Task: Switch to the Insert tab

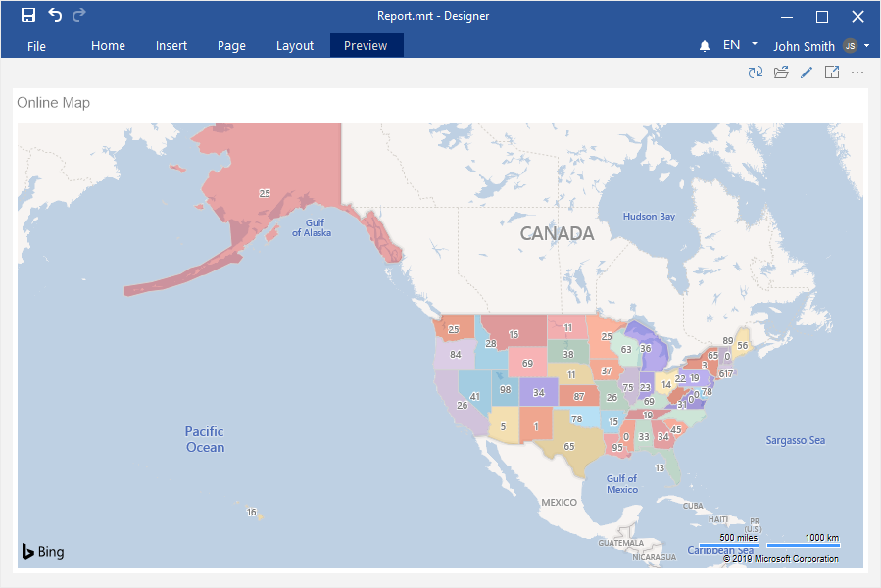Action: (x=171, y=46)
